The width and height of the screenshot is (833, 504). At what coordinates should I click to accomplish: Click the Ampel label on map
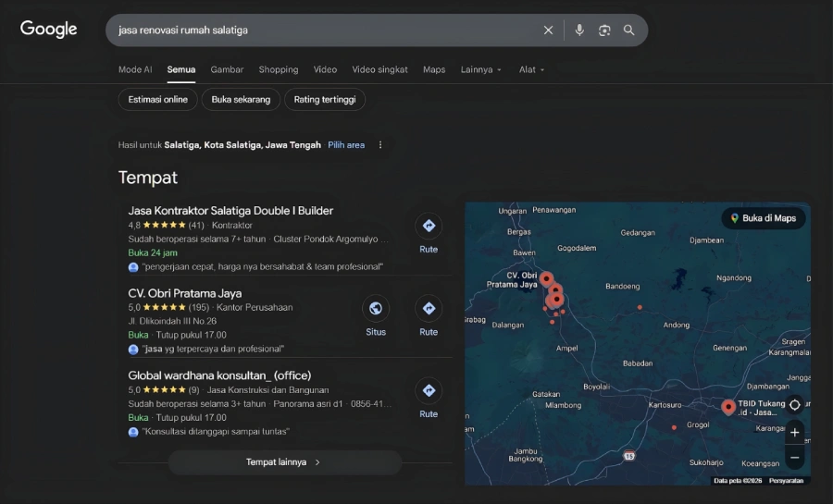[x=566, y=349]
